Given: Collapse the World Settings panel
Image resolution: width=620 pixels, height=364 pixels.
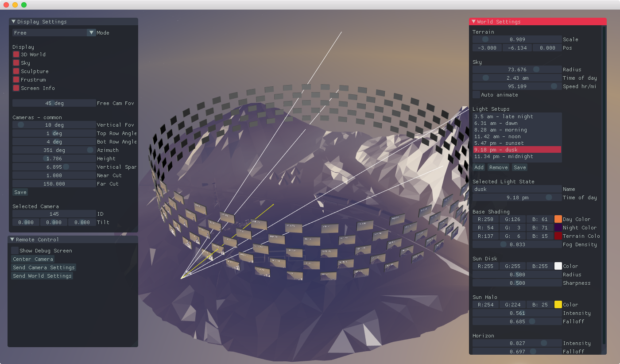Looking at the screenshot, I should tap(474, 21).
